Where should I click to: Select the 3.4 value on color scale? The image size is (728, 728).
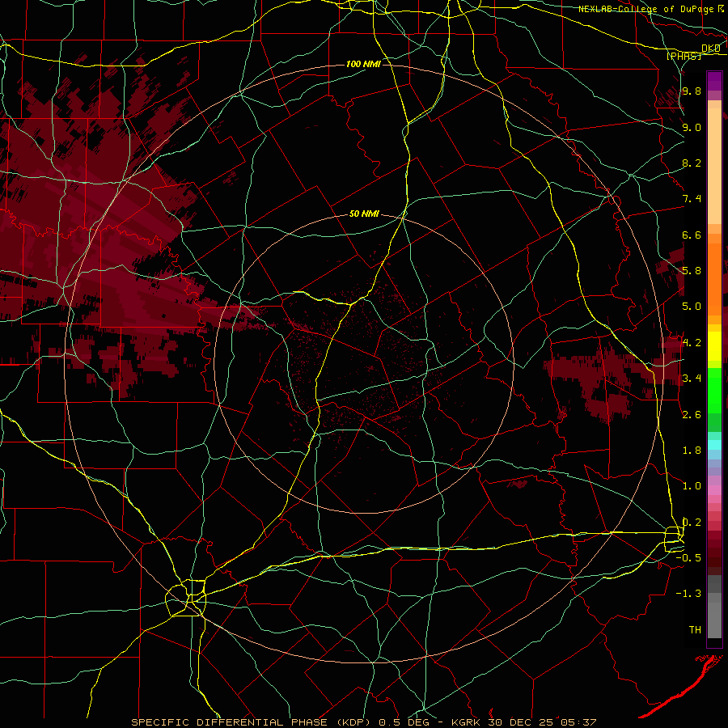(x=692, y=379)
